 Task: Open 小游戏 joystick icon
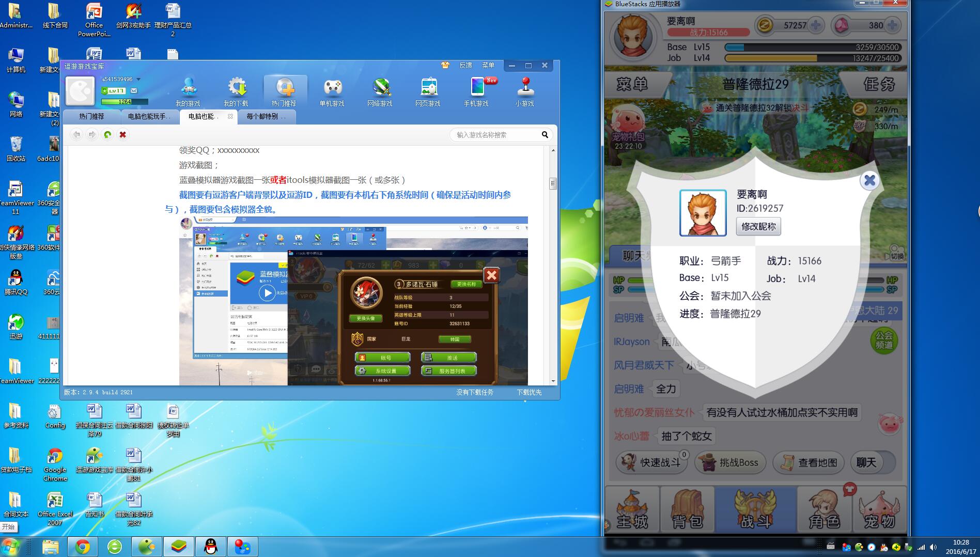pyautogui.click(x=525, y=92)
